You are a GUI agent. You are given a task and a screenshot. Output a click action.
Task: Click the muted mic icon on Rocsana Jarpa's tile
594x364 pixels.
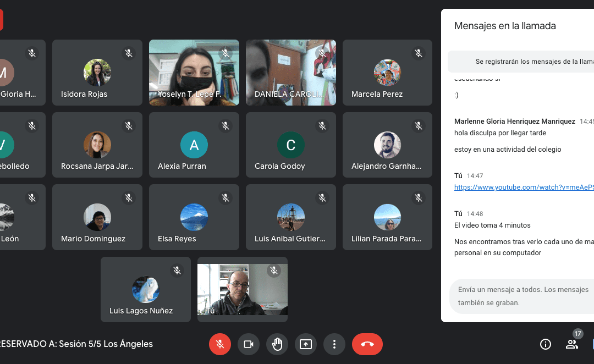tap(129, 126)
